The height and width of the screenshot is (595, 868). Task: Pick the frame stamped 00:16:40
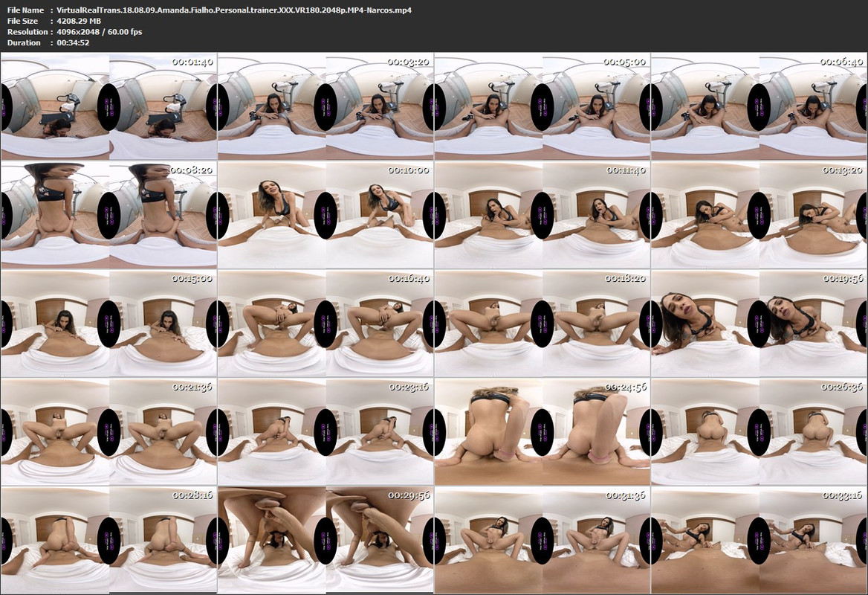(325, 324)
